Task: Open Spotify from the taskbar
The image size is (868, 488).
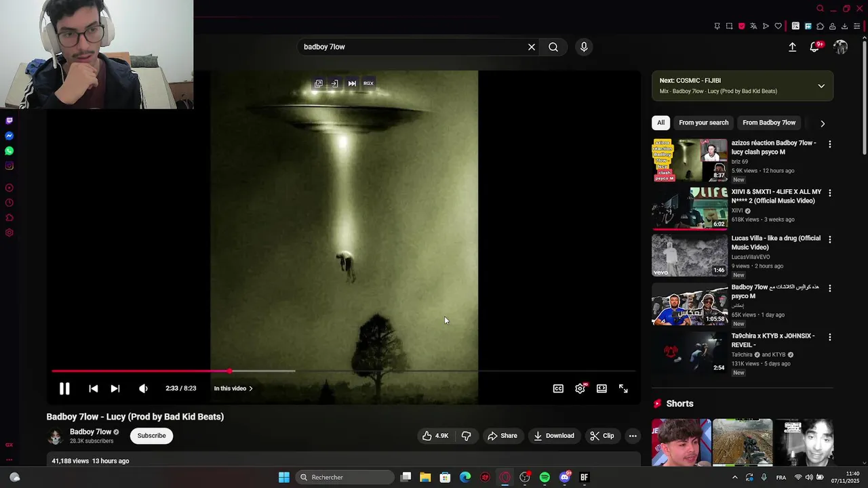Action: (545, 477)
